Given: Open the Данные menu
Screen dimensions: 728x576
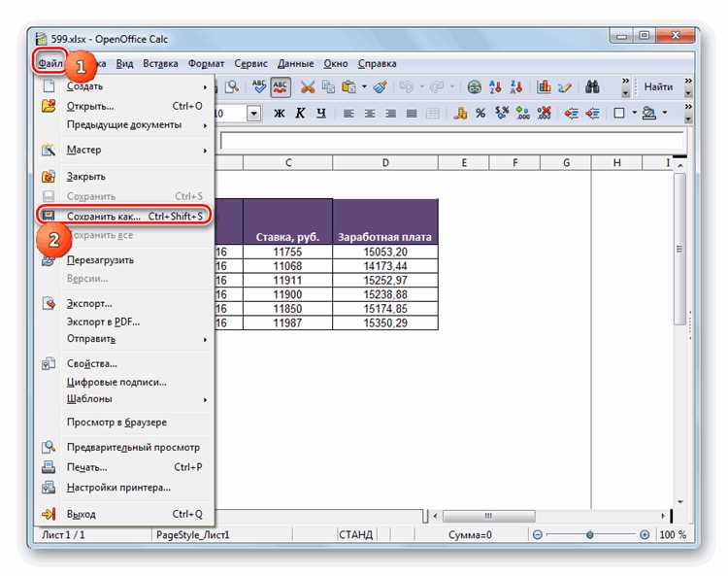Looking at the screenshot, I should pyautogui.click(x=295, y=64).
